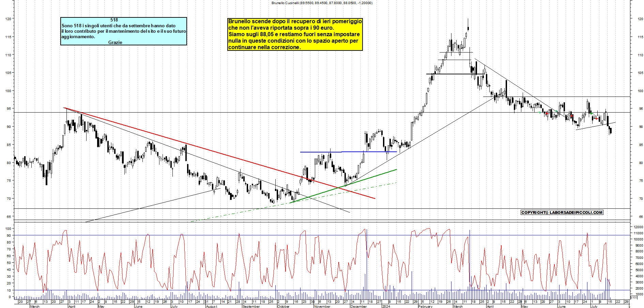Click the yellow commentary box about Brunello
Viewport: 644px width, 308px height.
[295, 34]
